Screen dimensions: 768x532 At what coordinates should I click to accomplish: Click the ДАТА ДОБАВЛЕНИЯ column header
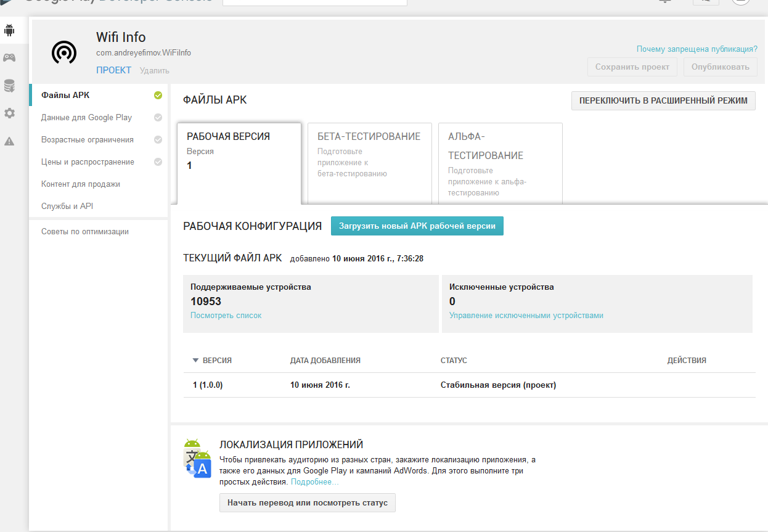coord(325,361)
